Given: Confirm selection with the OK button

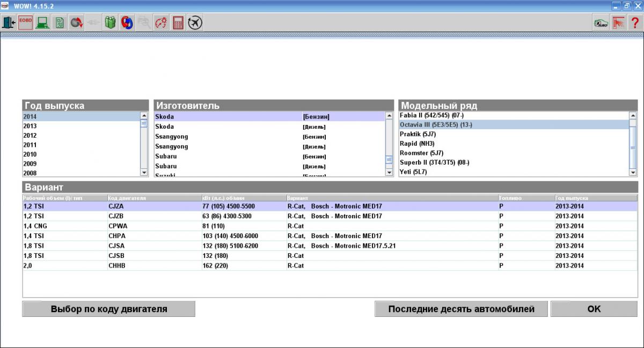Looking at the screenshot, I should click(594, 309).
